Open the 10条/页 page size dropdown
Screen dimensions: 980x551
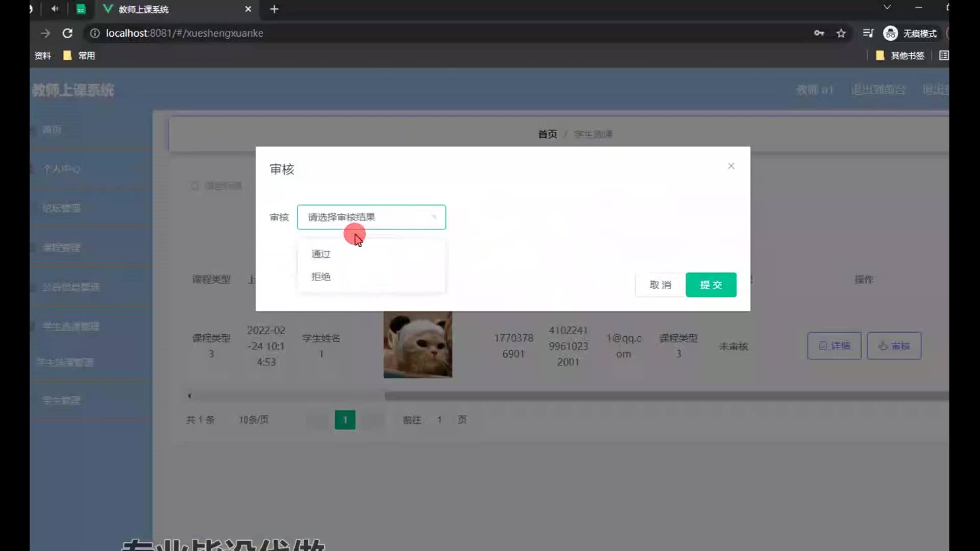click(x=254, y=420)
